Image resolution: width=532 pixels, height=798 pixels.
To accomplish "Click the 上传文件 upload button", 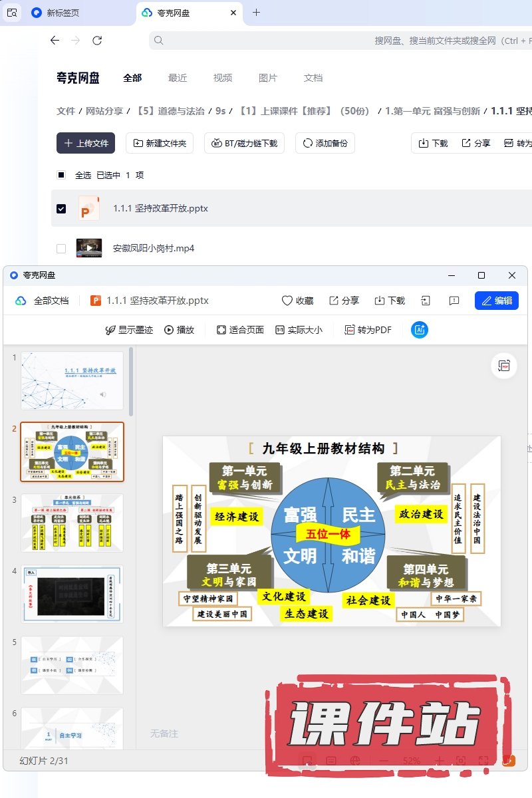I will (x=86, y=143).
